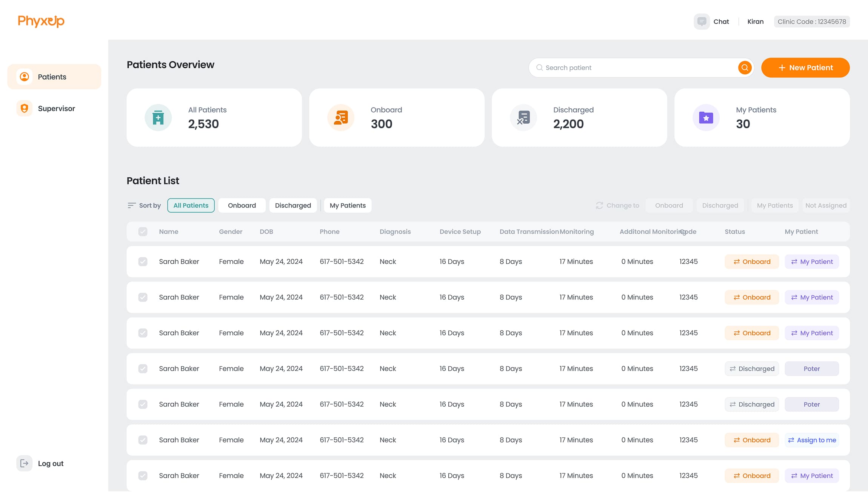Click the PhyxUp logo
Screen dimensions: 868x495
(x=41, y=21)
